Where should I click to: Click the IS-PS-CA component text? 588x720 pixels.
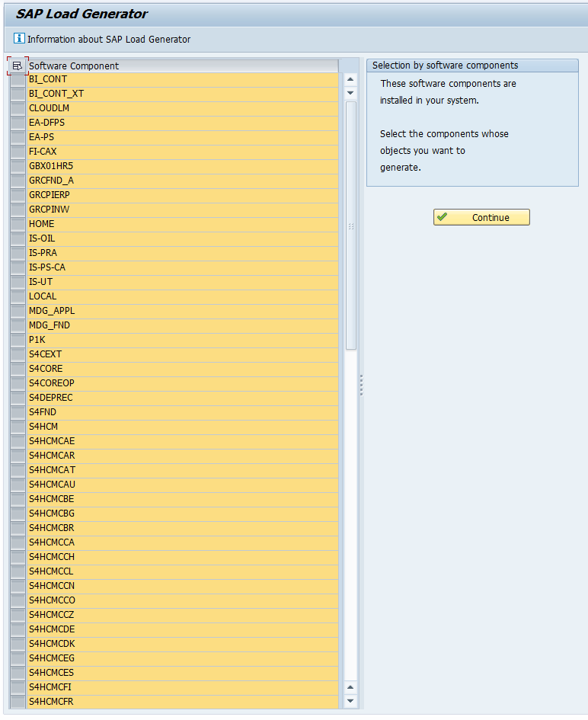tap(47, 267)
